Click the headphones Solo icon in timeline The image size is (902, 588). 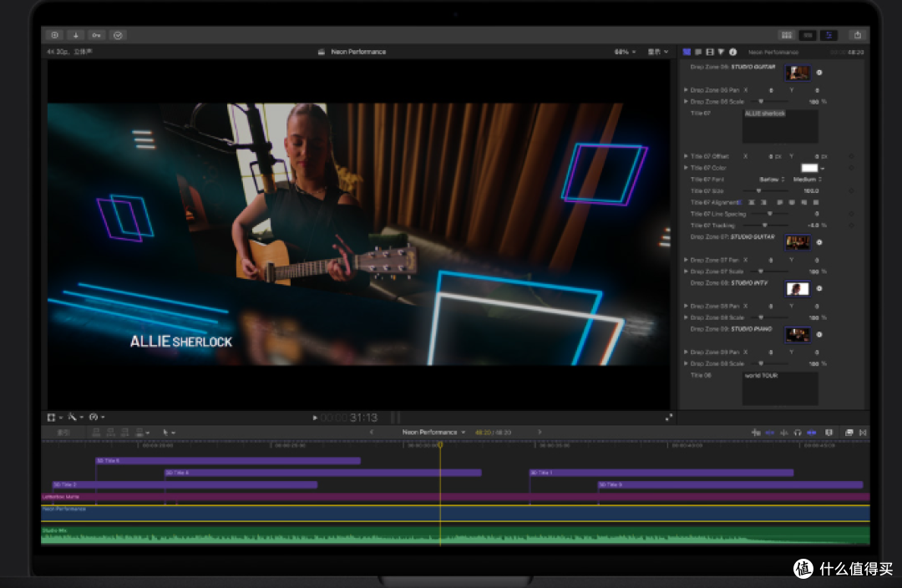[798, 432]
